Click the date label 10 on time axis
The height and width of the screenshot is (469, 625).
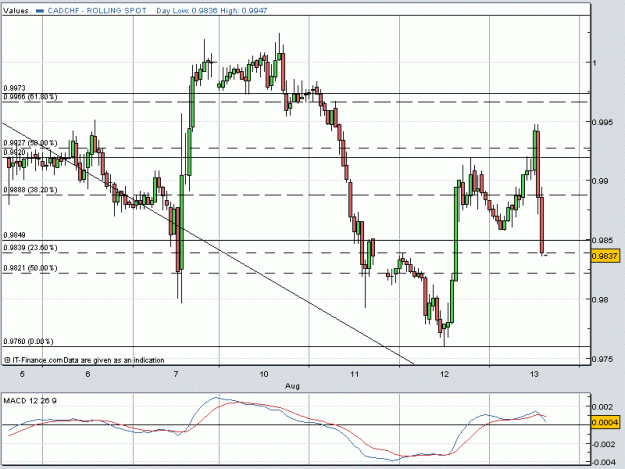tap(264, 374)
